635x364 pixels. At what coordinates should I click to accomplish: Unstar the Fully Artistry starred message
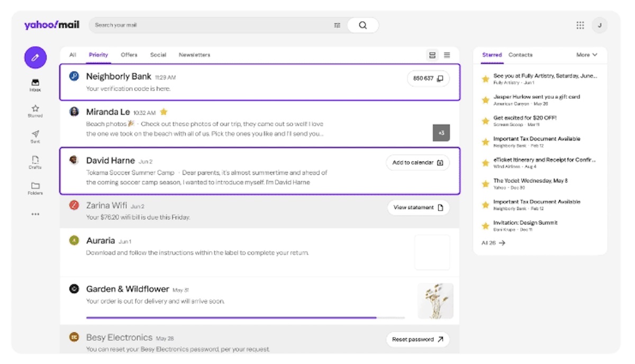[485, 79]
